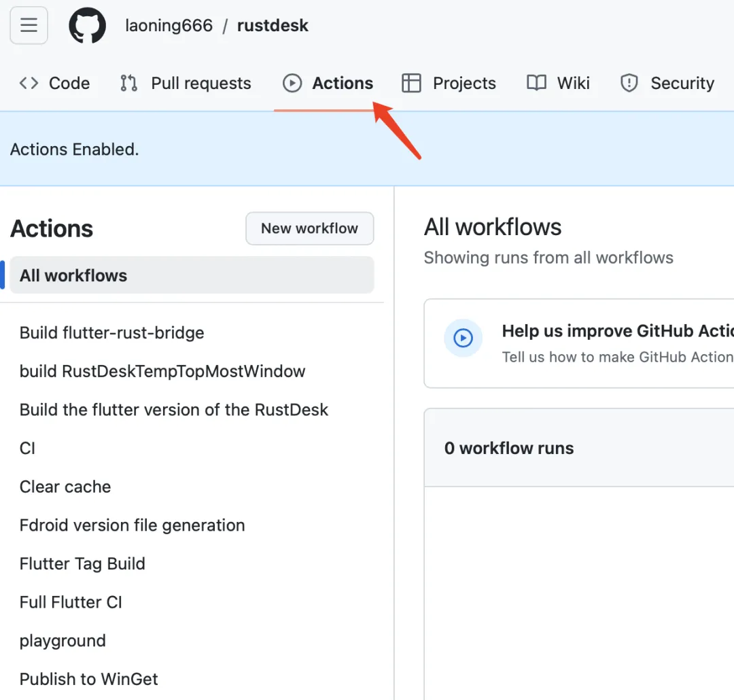Open the laoning666 user profile link
Viewport: 734px width, 700px height.
[169, 26]
